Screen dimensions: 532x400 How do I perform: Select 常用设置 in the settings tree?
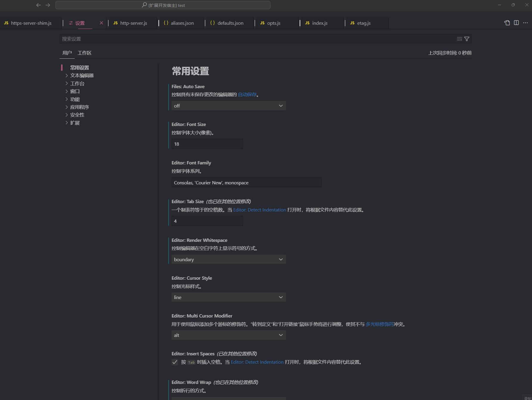click(80, 68)
